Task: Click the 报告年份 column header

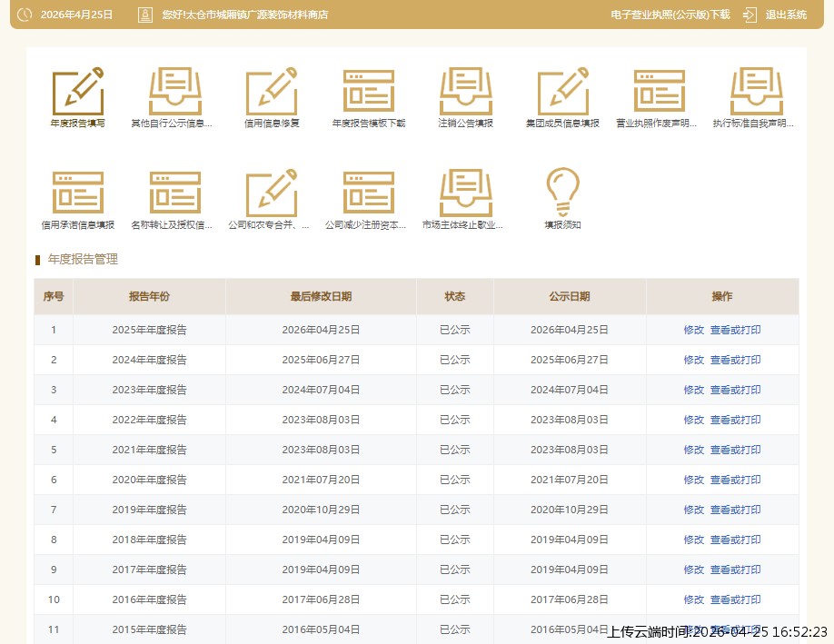Action: [149, 296]
